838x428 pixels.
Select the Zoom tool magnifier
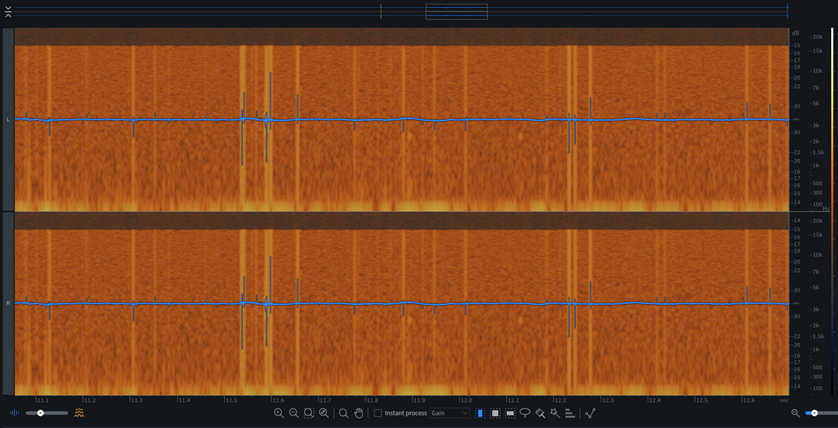click(x=344, y=413)
